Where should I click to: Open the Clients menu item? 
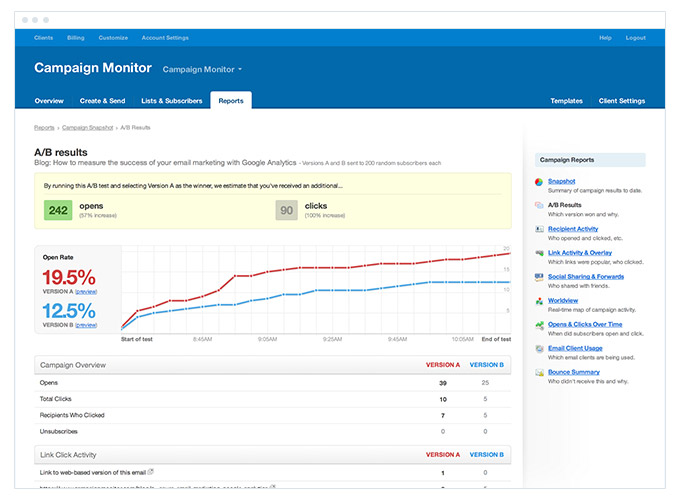click(x=43, y=38)
